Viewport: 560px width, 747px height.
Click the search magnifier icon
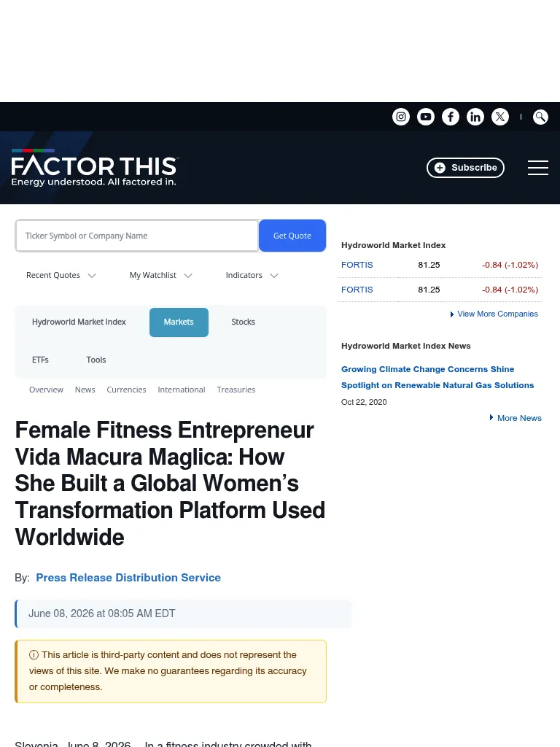coord(540,117)
